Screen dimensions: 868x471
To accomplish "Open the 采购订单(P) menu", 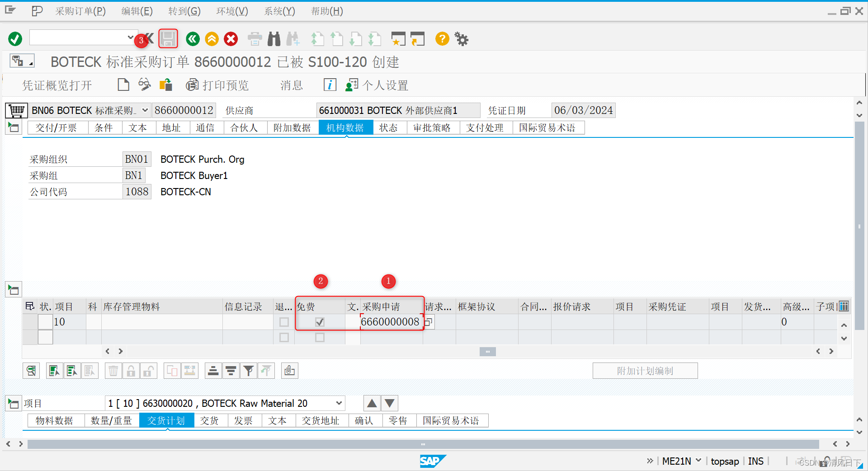I will [x=80, y=11].
